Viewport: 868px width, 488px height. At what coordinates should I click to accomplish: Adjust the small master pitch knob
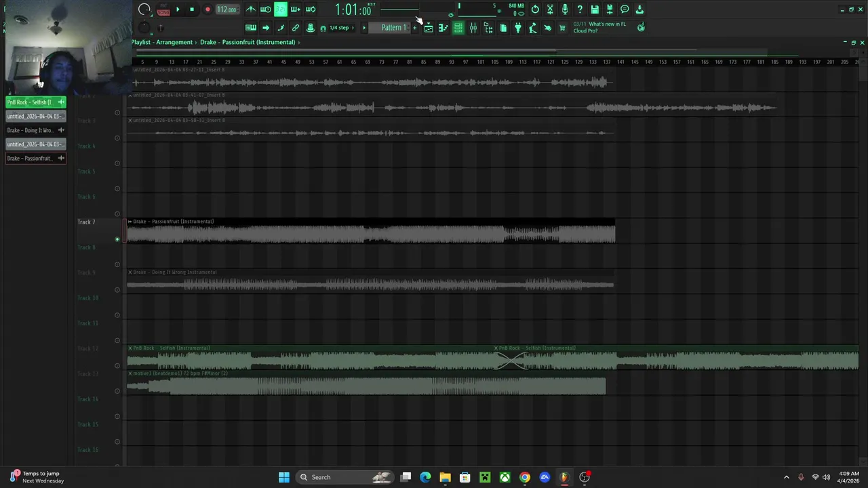(144, 28)
